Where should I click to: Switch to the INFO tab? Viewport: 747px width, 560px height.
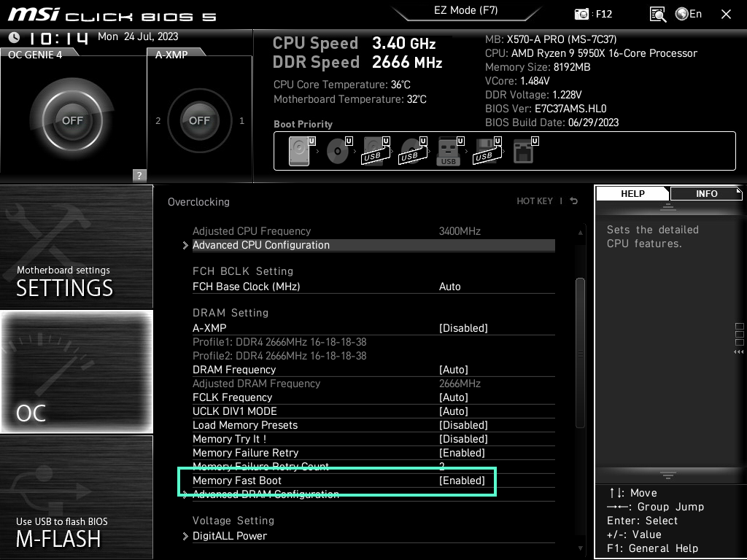pos(705,193)
